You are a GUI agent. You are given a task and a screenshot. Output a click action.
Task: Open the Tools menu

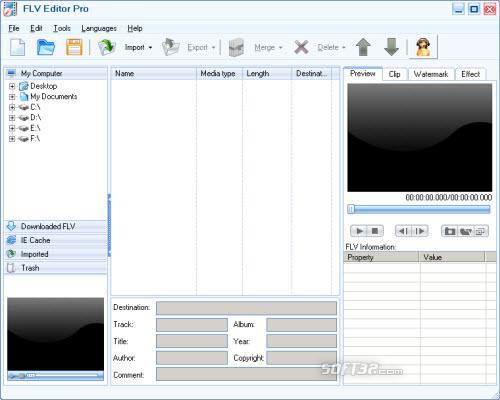coord(62,28)
